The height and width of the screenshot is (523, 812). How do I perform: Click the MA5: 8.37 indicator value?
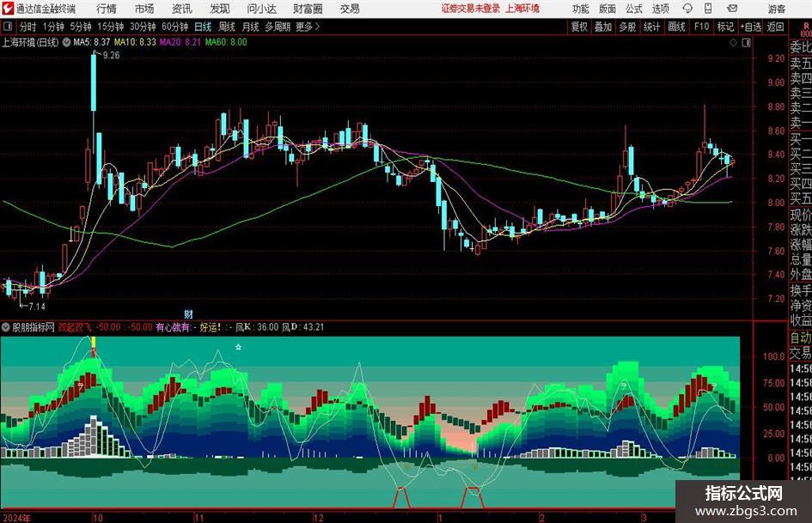click(92, 42)
